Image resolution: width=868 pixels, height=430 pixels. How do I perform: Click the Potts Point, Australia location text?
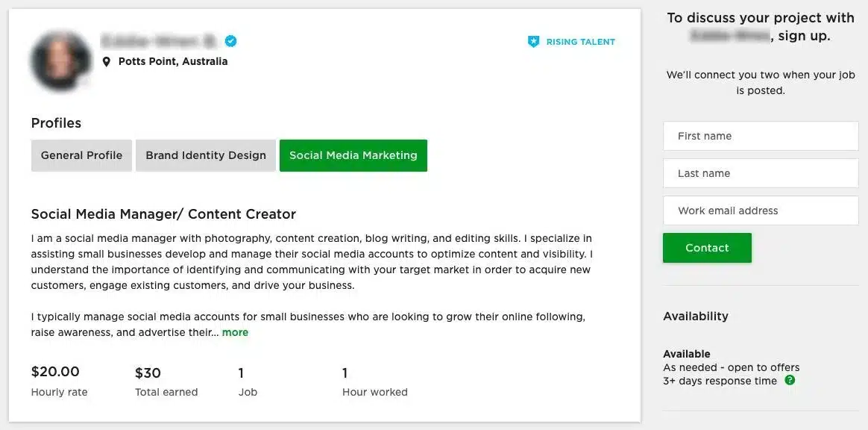coord(172,61)
